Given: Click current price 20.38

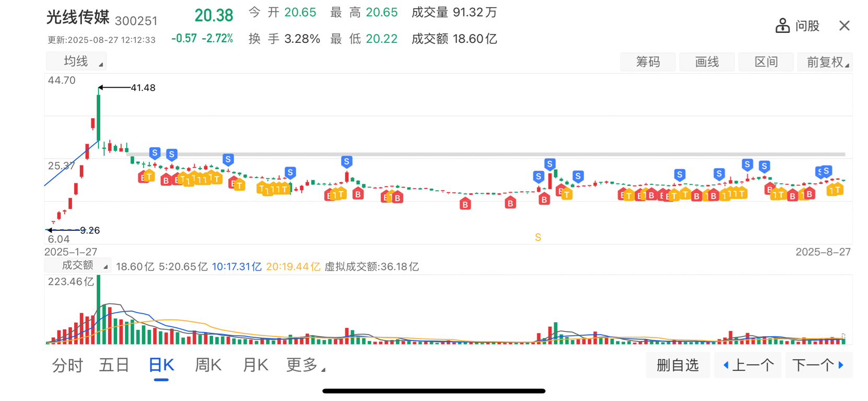Looking at the screenshot, I should point(214,16).
